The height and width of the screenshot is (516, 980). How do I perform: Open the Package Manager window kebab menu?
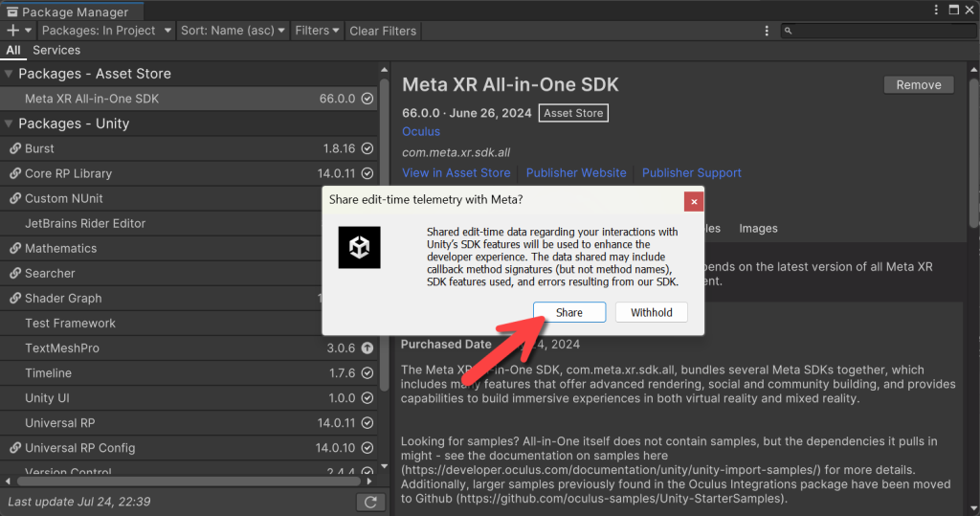[x=936, y=10]
